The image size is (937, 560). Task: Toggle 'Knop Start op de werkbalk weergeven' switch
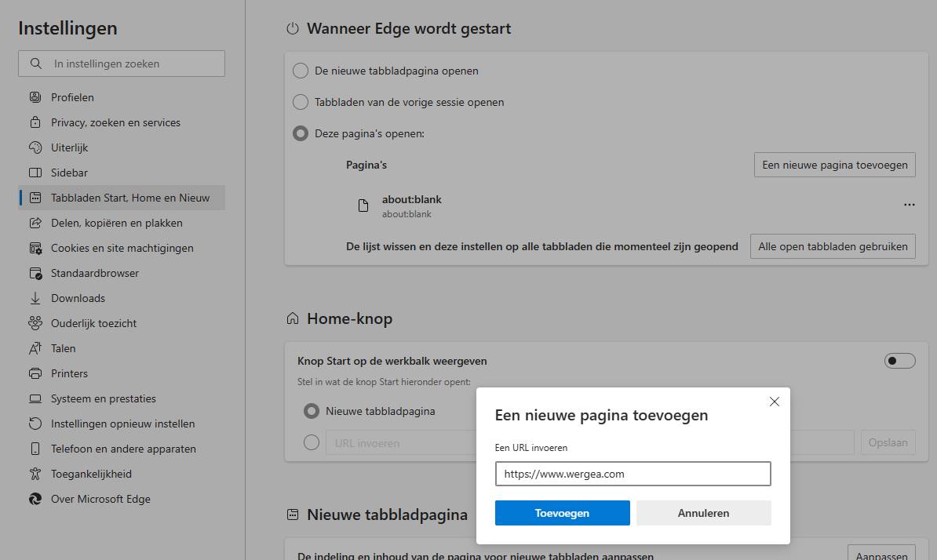899,361
